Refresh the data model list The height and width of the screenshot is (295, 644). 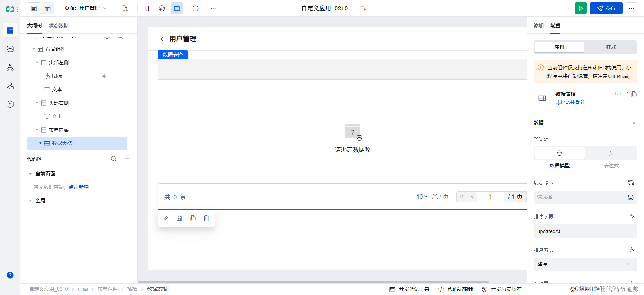pyautogui.click(x=631, y=183)
